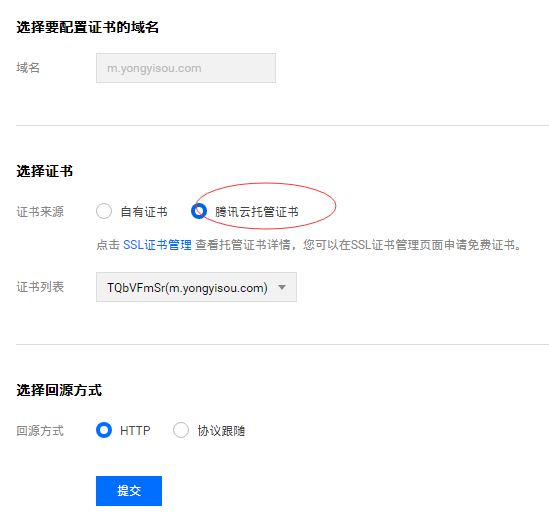Click the disabled 域名 field m.yongyisou.com
The width and height of the screenshot is (549, 524).
[186, 68]
